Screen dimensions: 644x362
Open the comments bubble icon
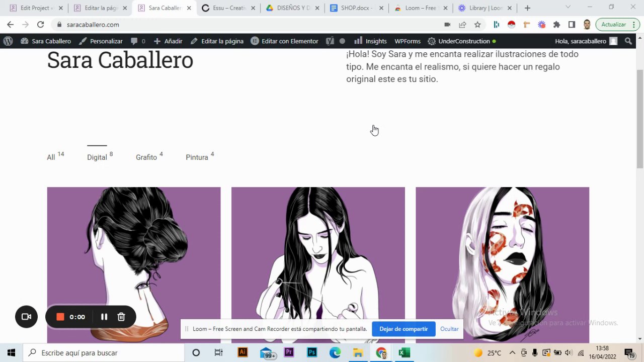[x=138, y=41]
